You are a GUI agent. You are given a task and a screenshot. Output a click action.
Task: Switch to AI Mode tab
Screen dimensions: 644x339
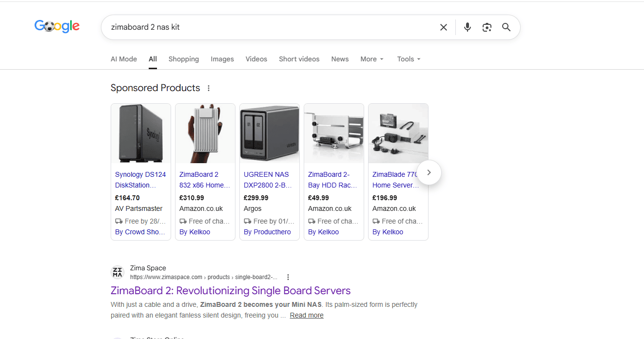pos(124,59)
